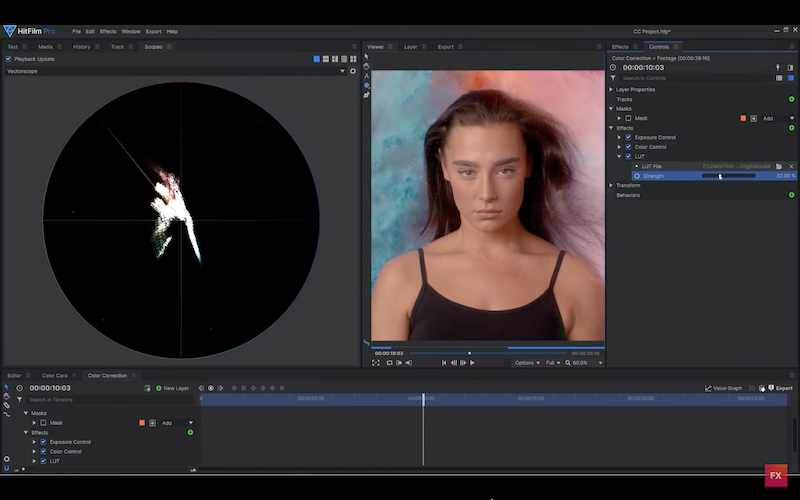Set Out point in Viewer controls
This screenshot has width=800, height=500.
click(x=409, y=363)
